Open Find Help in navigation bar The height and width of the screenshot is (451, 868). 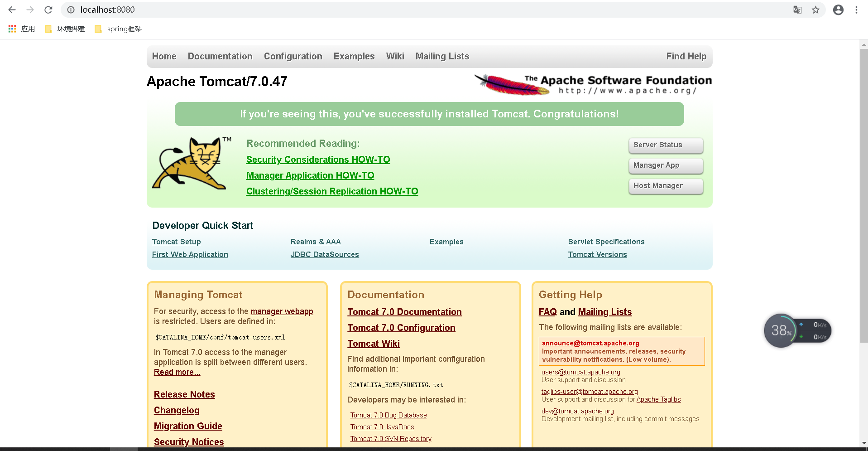[686, 56]
